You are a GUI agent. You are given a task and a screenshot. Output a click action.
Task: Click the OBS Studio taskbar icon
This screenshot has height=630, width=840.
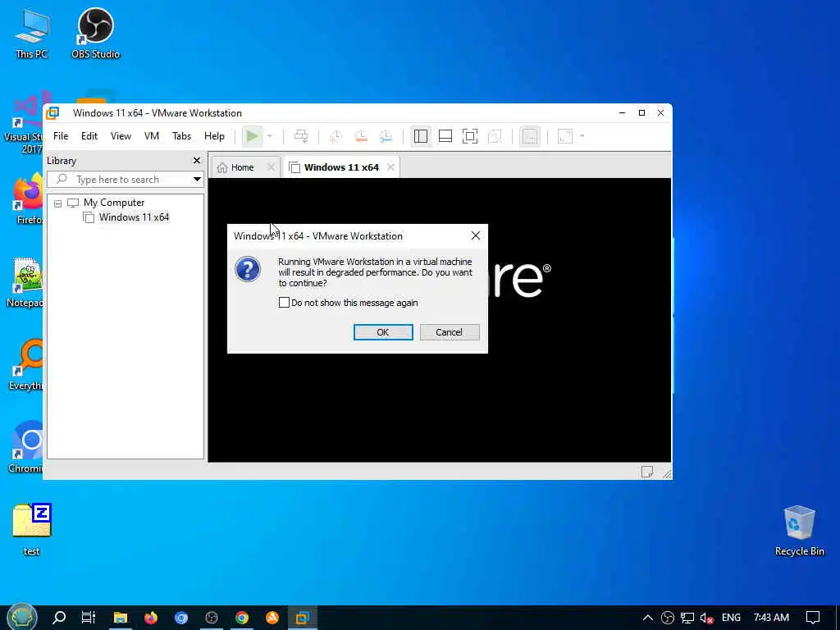tap(212, 618)
